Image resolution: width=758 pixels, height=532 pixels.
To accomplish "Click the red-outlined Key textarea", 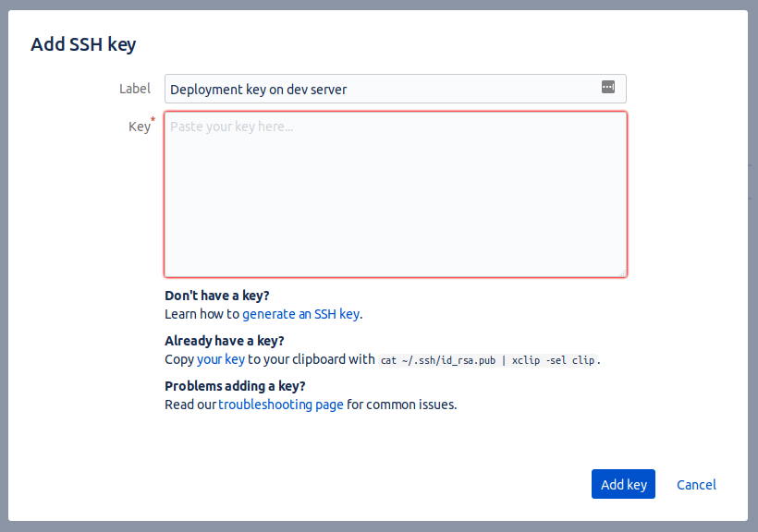I will point(395,194).
